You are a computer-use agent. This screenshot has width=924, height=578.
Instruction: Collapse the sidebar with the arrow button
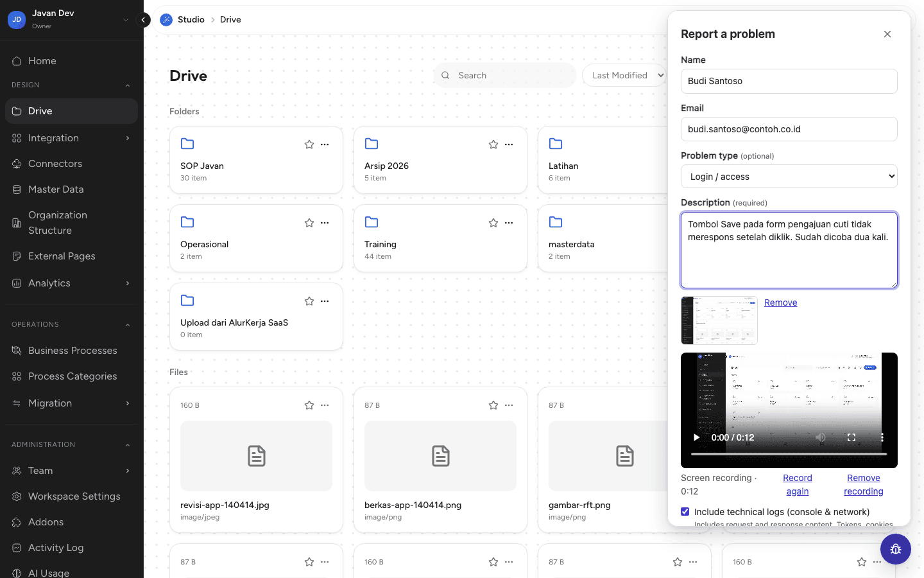pyautogui.click(x=144, y=20)
